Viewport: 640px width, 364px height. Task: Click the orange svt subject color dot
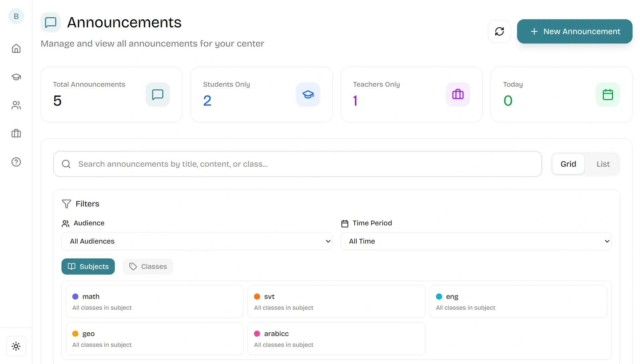257,297
